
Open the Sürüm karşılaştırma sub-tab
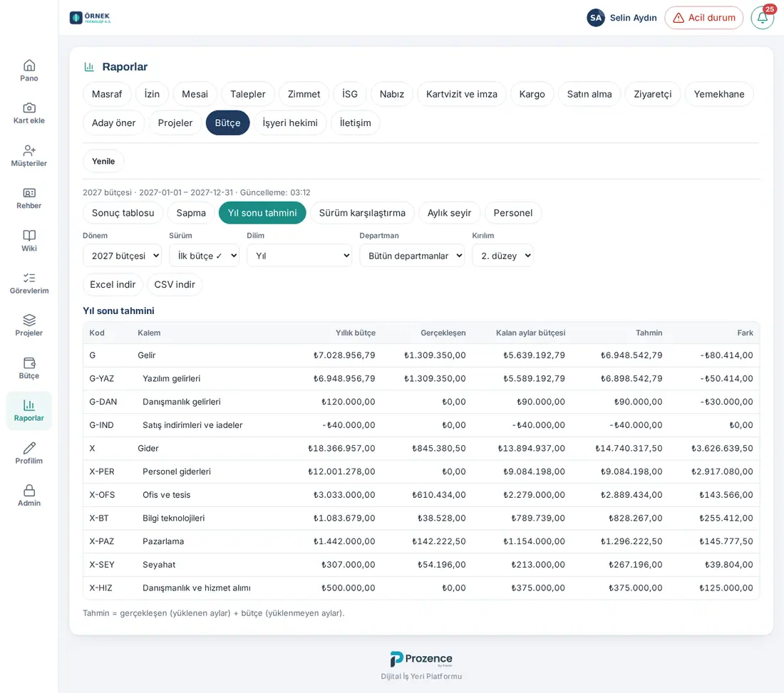[x=362, y=213]
